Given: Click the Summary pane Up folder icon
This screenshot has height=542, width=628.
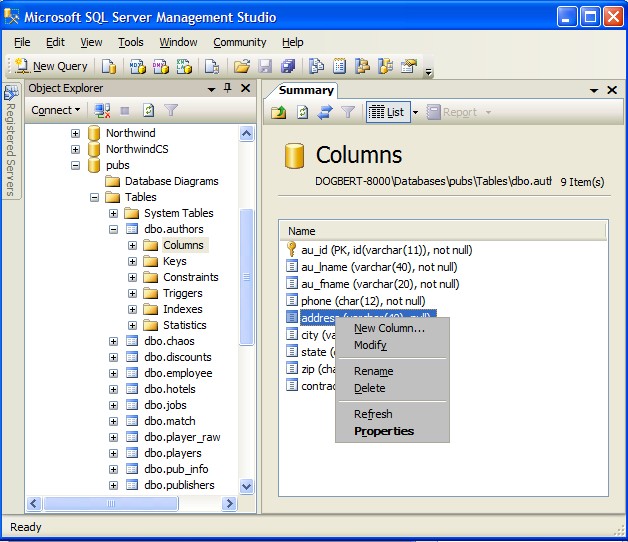Looking at the screenshot, I should coord(280,112).
